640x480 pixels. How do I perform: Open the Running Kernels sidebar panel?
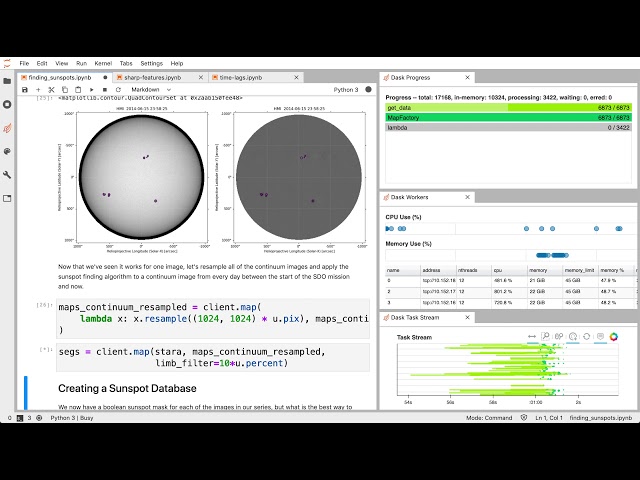(x=7, y=104)
